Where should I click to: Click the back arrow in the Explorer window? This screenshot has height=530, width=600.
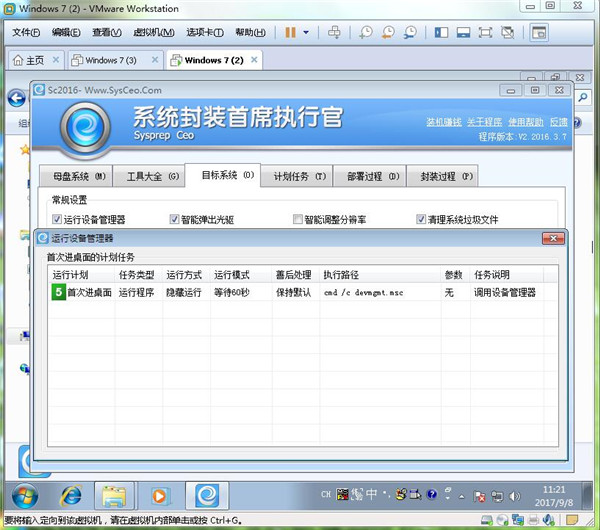click(x=17, y=98)
